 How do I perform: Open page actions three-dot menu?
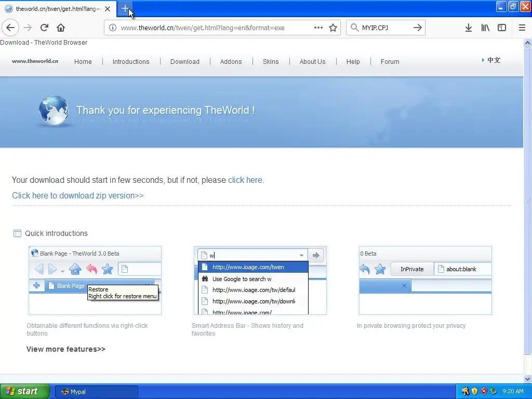coord(318,28)
